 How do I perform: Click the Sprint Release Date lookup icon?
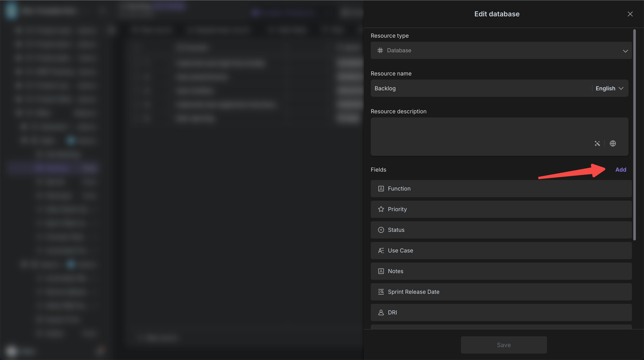click(381, 292)
